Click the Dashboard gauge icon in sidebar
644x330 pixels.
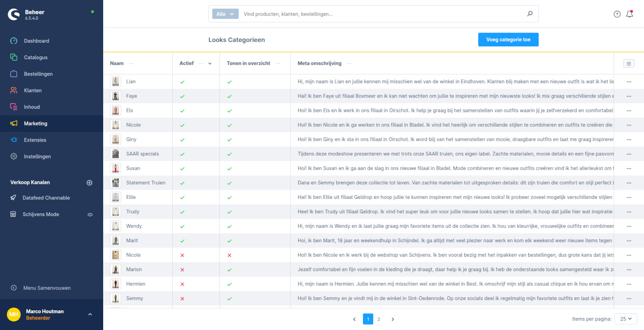(x=14, y=41)
